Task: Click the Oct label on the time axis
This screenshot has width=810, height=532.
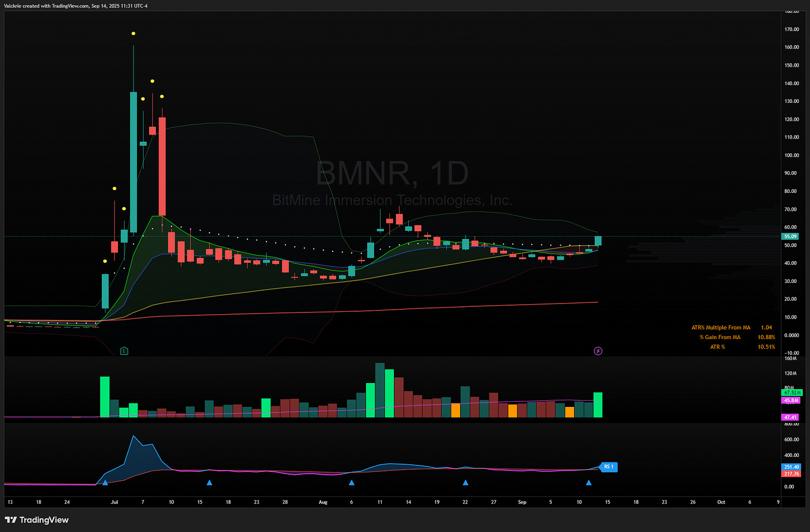Action: [721, 502]
